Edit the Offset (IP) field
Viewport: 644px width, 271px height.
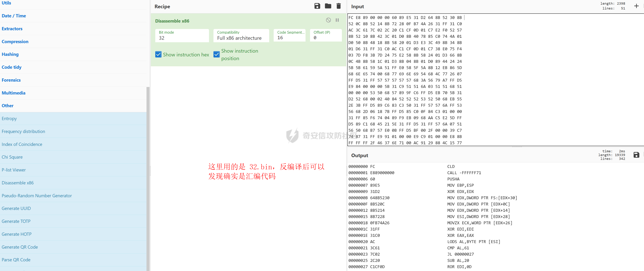coord(326,35)
